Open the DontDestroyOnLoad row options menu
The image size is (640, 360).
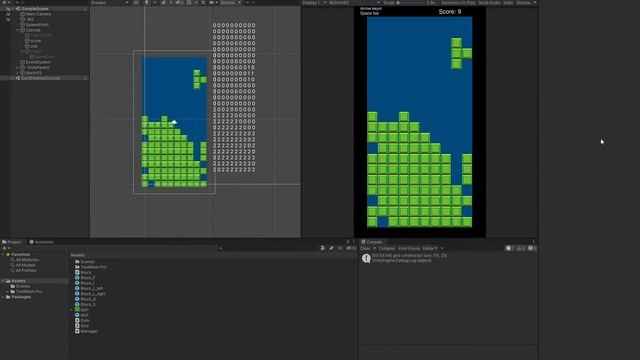85,78
